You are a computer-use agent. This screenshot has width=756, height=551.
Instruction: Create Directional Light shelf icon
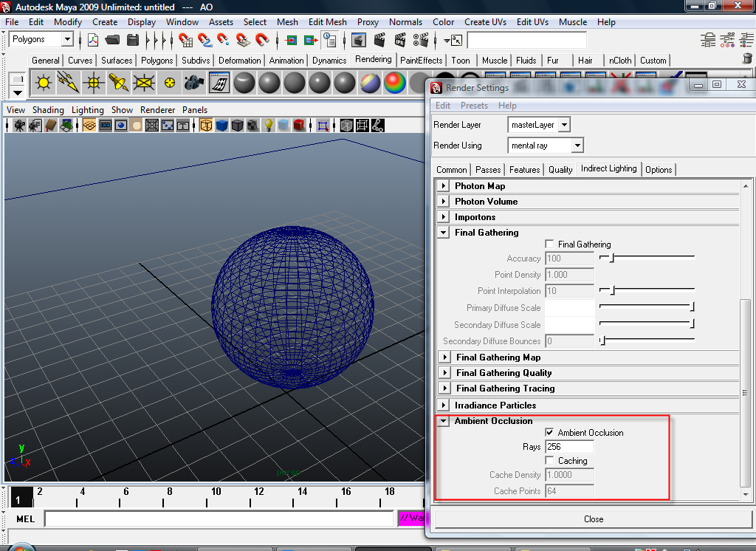coord(69,83)
